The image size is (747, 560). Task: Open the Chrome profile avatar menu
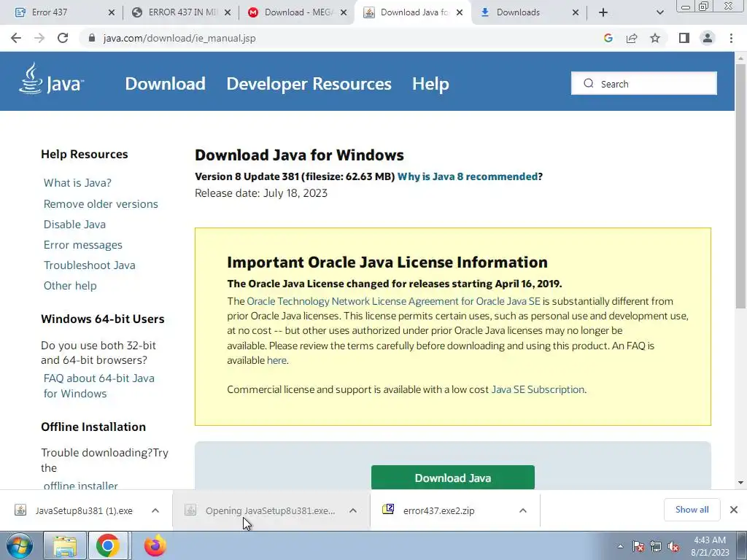click(x=708, y=38)
